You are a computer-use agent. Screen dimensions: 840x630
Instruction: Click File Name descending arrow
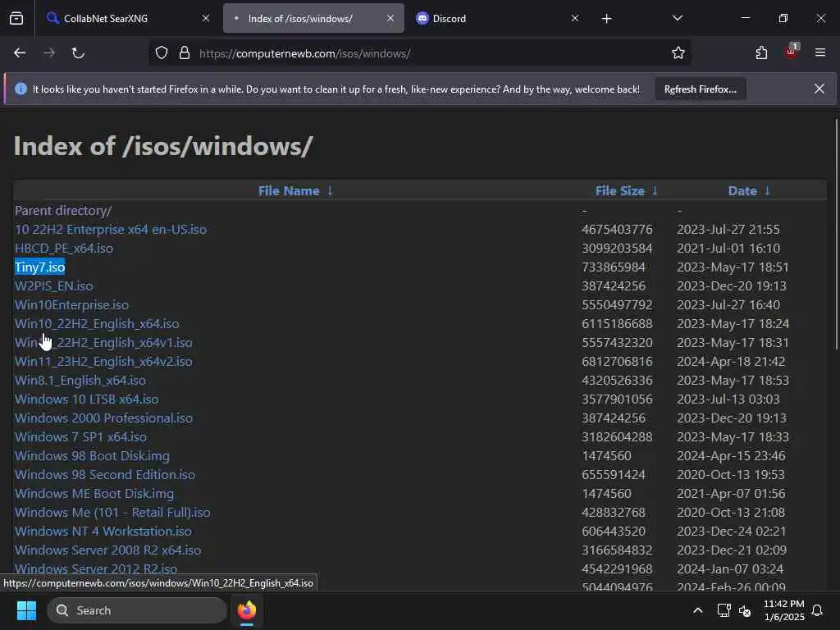[330, 190]
